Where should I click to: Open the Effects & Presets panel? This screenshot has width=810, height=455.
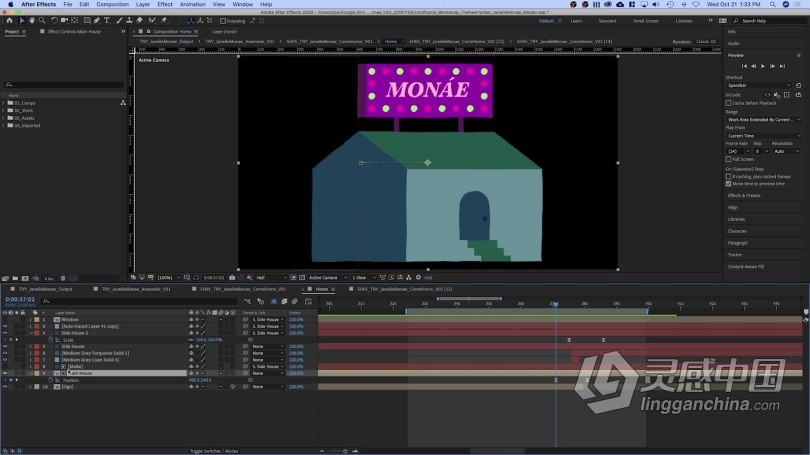tap(744, 195)
